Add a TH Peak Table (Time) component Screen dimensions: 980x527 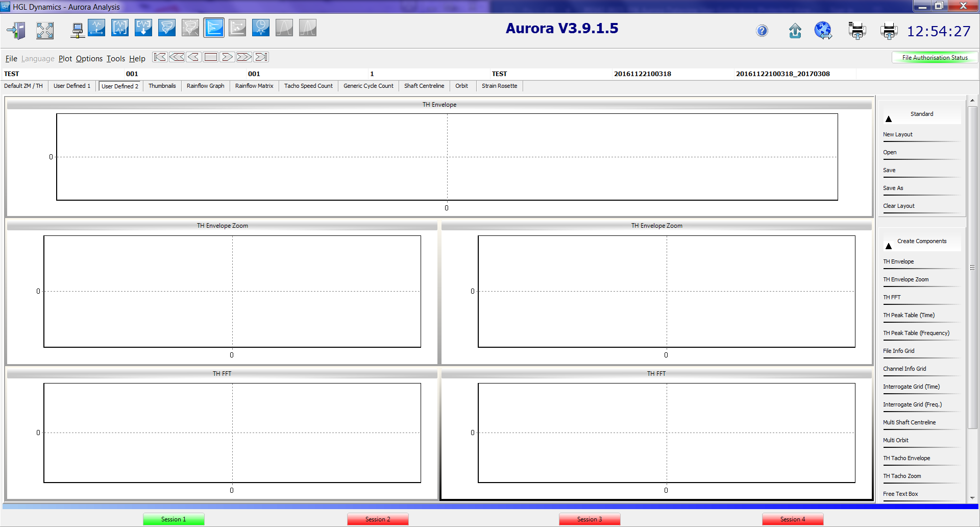click(909, 315)
